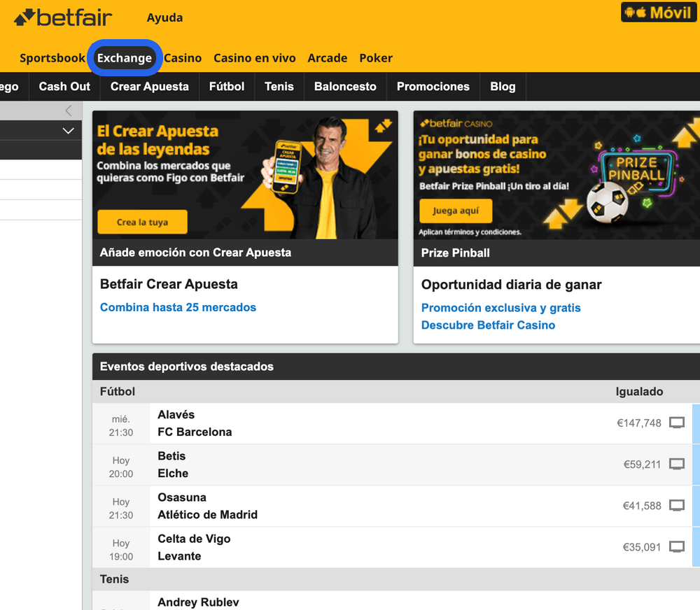Click the Aplican términos y condiciones text
This screenshot has height=610, width=700.
[470, 232]
